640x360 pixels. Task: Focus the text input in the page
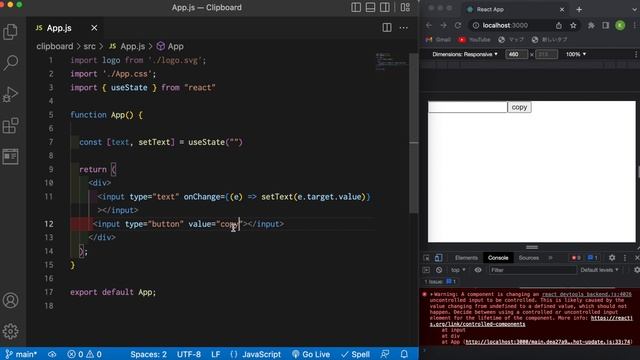(x=467, y=107)
